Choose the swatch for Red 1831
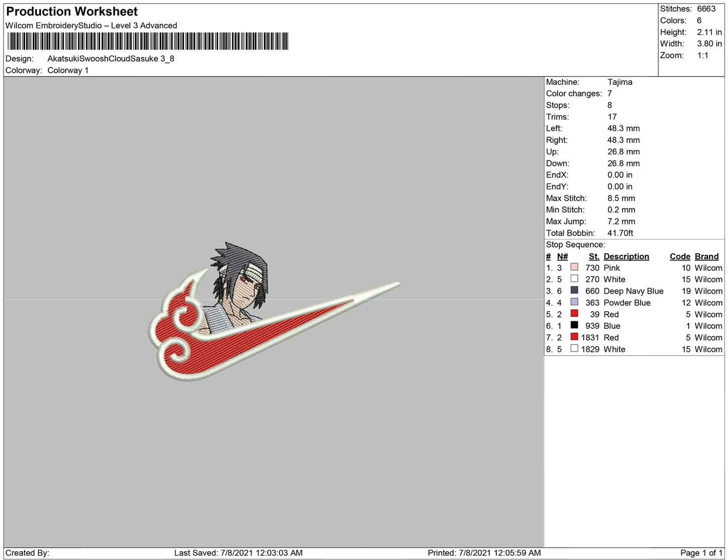 click(x=574, y=337)
